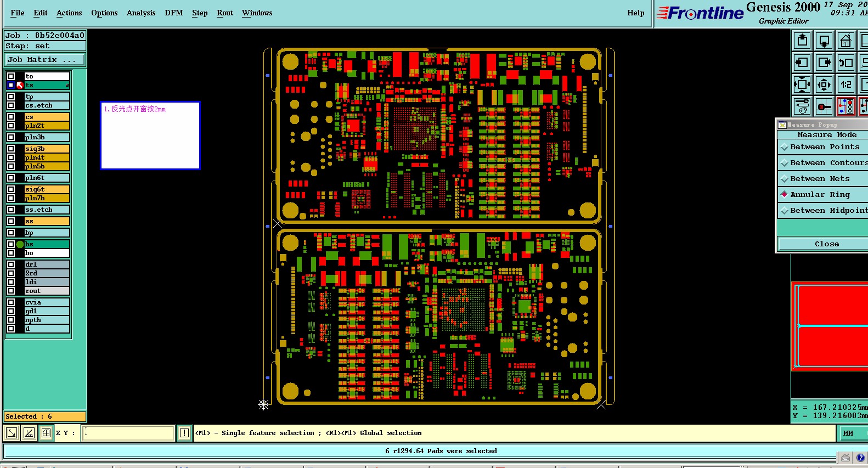The image size is (868, 468).
Task: Open the Options menu
Action: click(x=104, y=13)
